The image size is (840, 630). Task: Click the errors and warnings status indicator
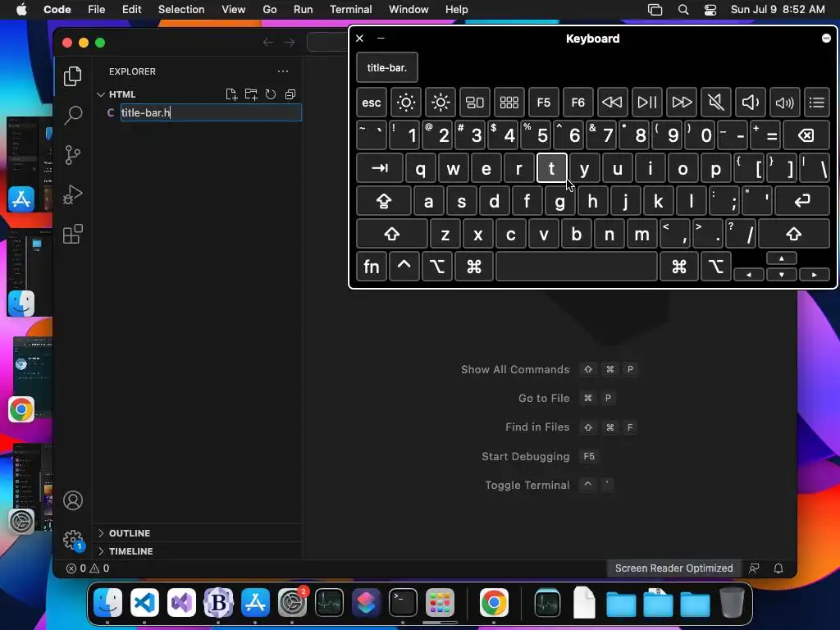87,568
